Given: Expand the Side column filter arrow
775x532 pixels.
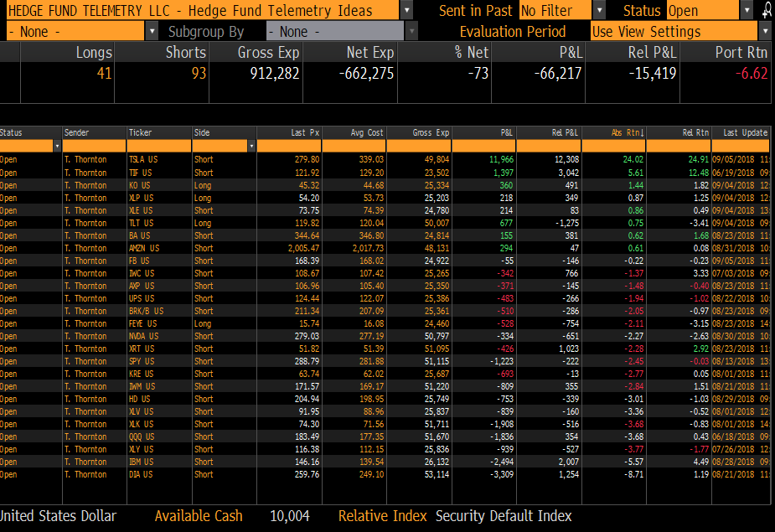Looking at the screenshot, I should pyautogui.click(x=251, y=146).
